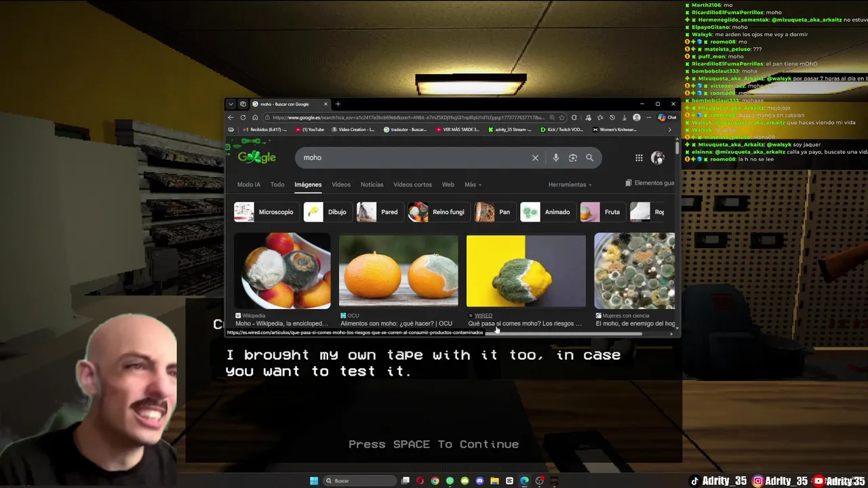Open the browser downloads icon
Screen dimensions: 868x488
click(x=624, y=117)
